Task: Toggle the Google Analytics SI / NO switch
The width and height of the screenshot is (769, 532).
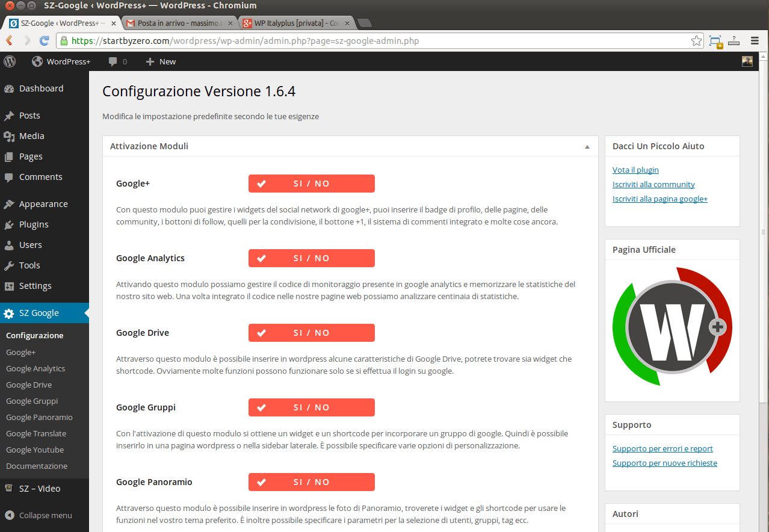Action: tap(312, 258)
